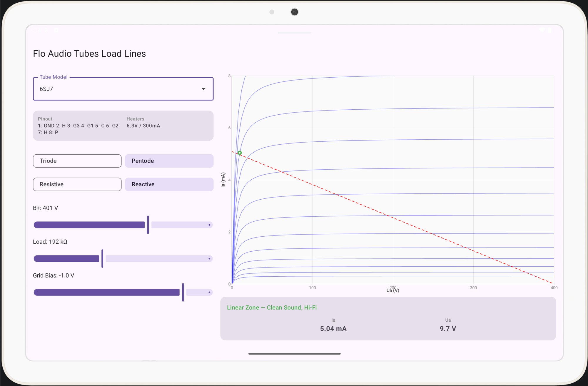Click the green operating point marker on chart

pos(240,153)
